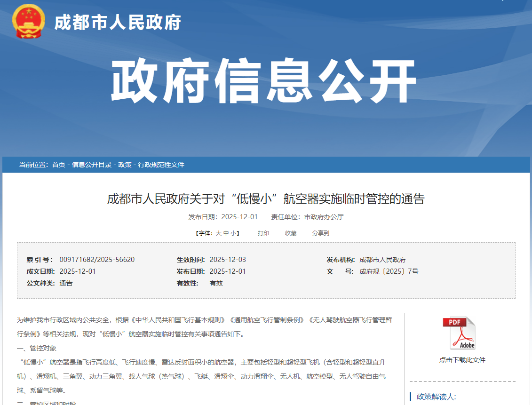Bookmark the notice with 收藏
The height and width of the screenshot is (405, 532).
[x=291, y=233]
